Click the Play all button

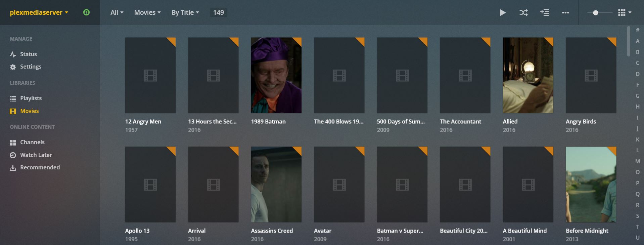point(502,13)
